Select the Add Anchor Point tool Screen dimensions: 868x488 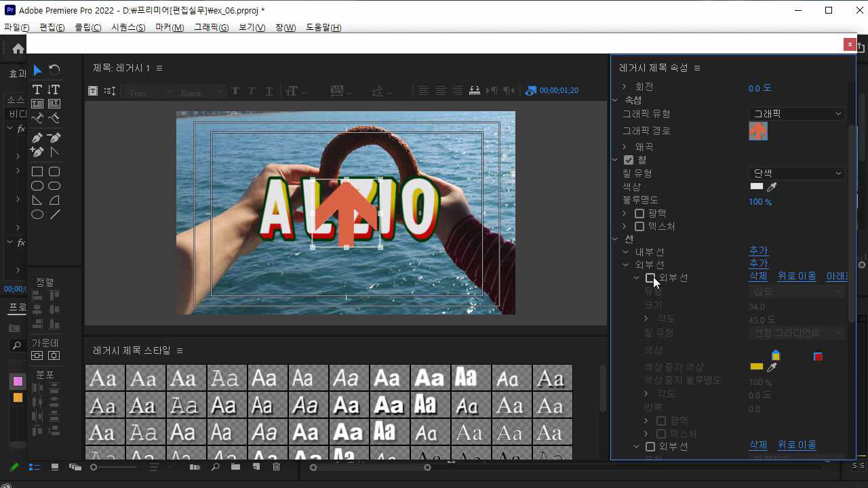(x=37, y=152)
